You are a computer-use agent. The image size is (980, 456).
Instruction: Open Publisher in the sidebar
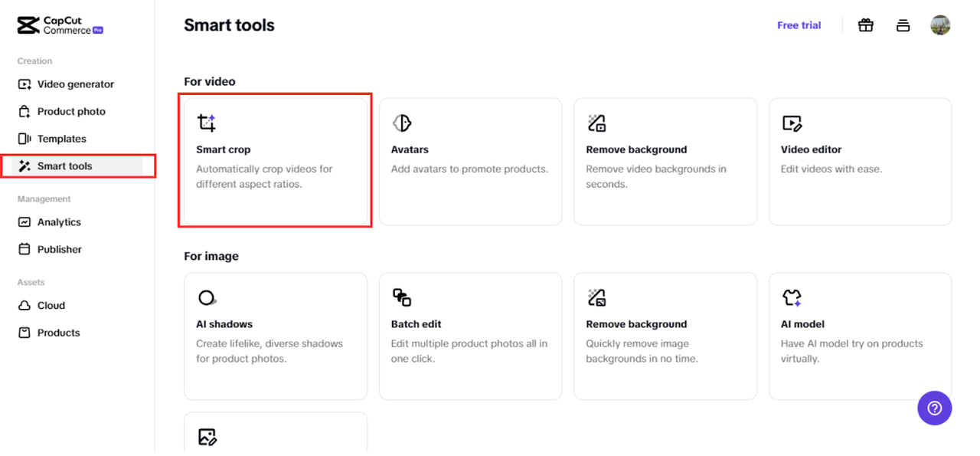tap(59, 249)
